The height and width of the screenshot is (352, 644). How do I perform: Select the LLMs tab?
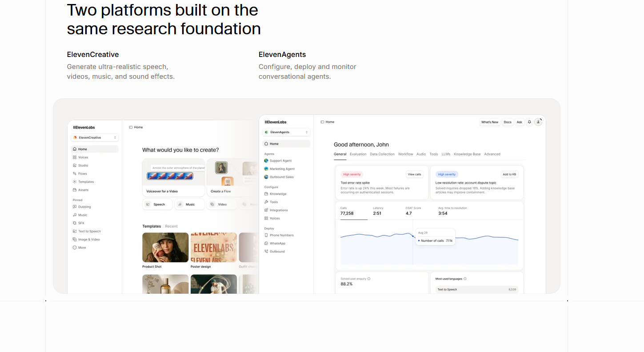[x=446, y=154]
